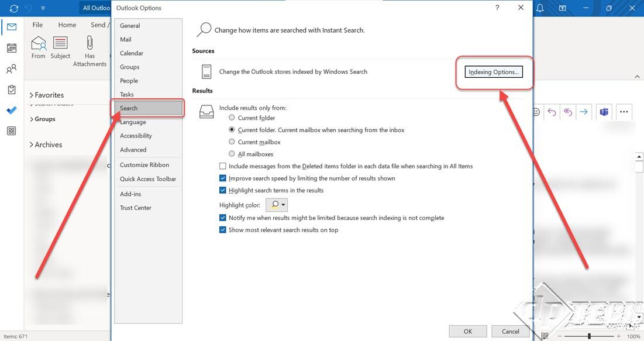The image size is (644, 341).
Task: Select the Calendar category in Outlook Options
Action: tap(148, 53)
